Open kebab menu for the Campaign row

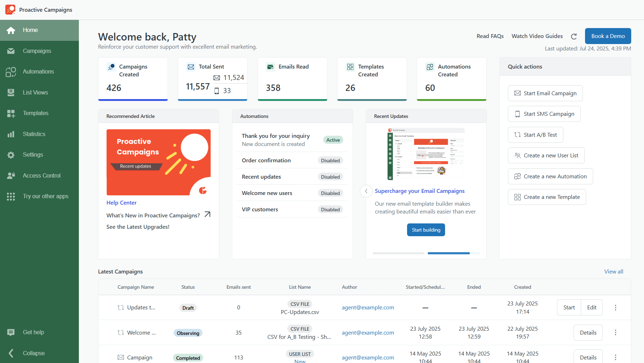click(616, 357)
